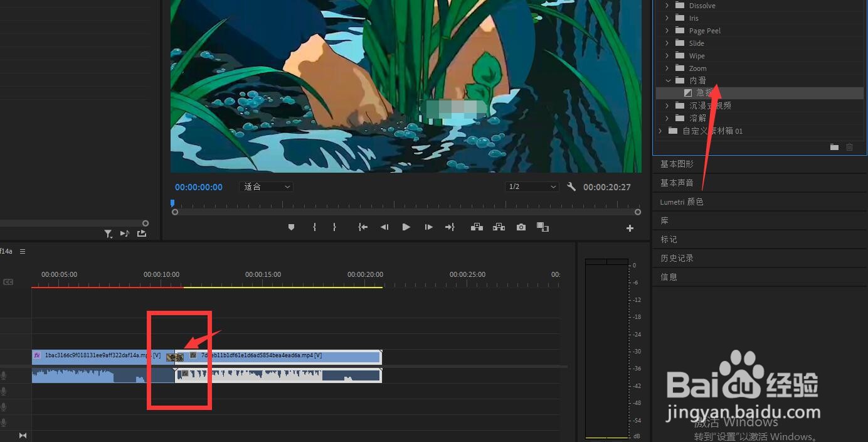
Task: Click the program monitor playhead marker
Action: pos(172,203)
